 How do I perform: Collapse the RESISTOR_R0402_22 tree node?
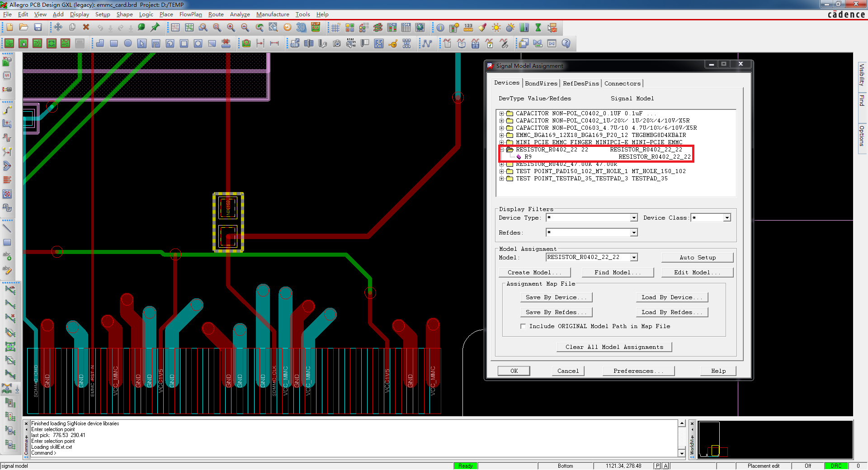(501, 150)
